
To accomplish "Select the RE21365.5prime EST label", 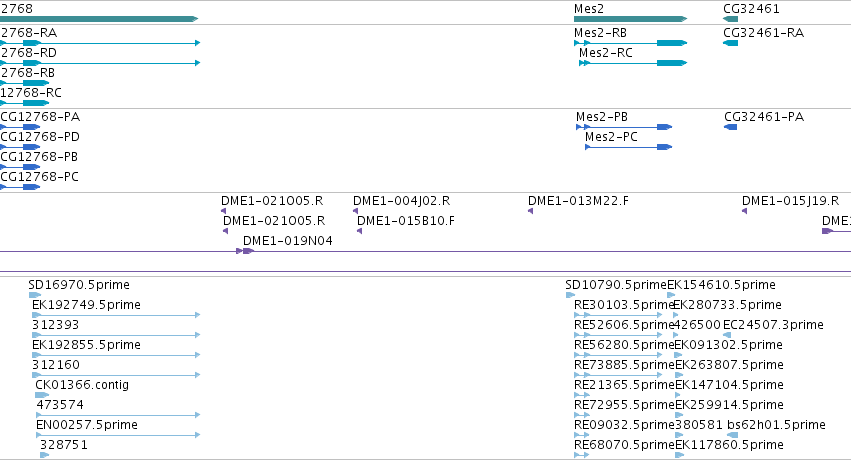I will (624, 385).
